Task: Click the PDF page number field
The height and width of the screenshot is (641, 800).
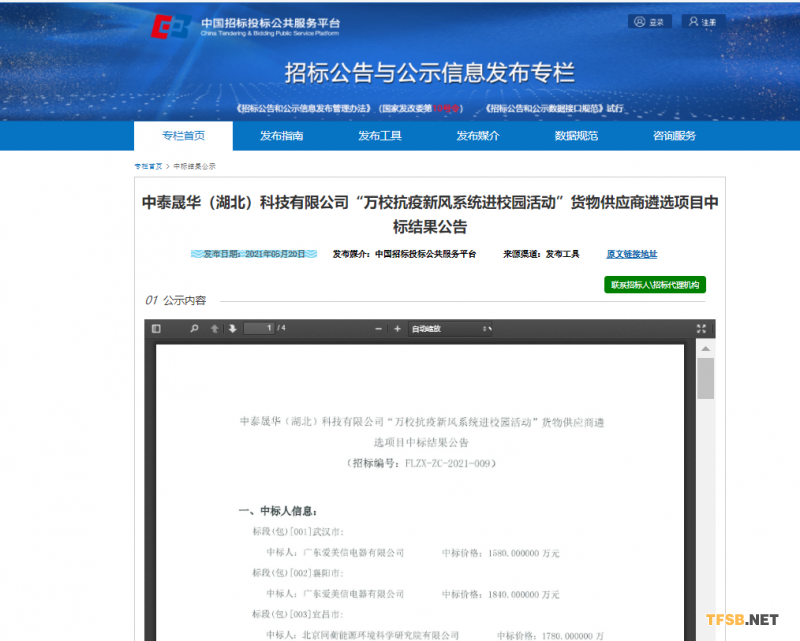Action: tap(259, 328)
